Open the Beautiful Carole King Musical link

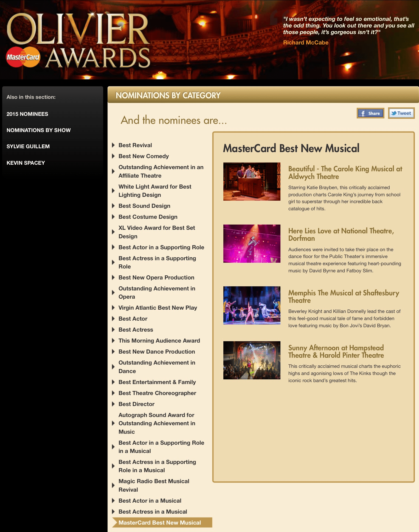pos(345,173)
